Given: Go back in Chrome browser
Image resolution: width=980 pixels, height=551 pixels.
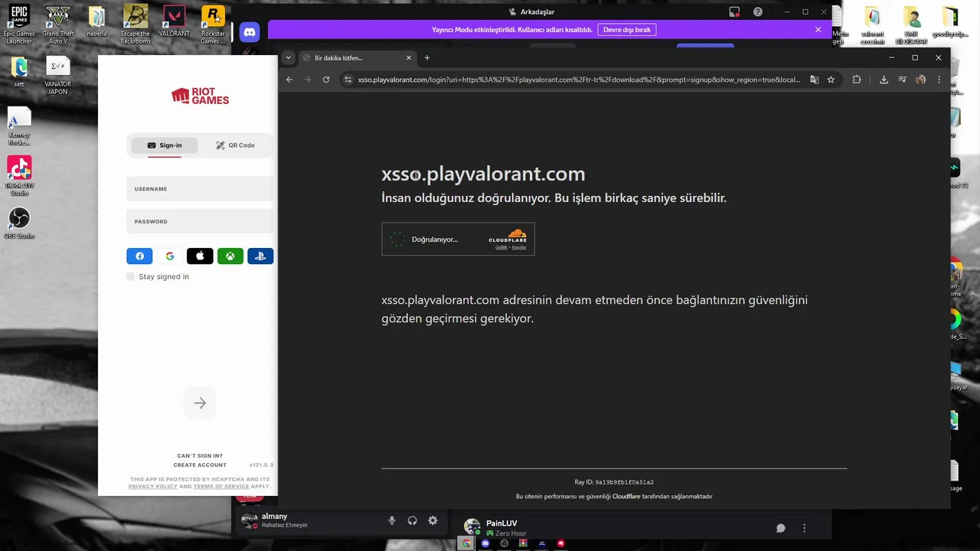Looking at the screenshot, I should 289,80.
